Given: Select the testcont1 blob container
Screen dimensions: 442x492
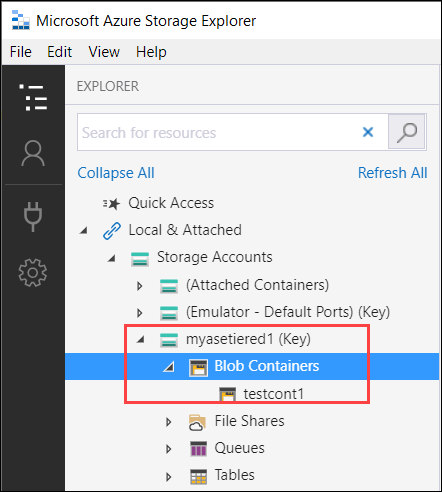Looking at the screenshot, I should [274, 394].
